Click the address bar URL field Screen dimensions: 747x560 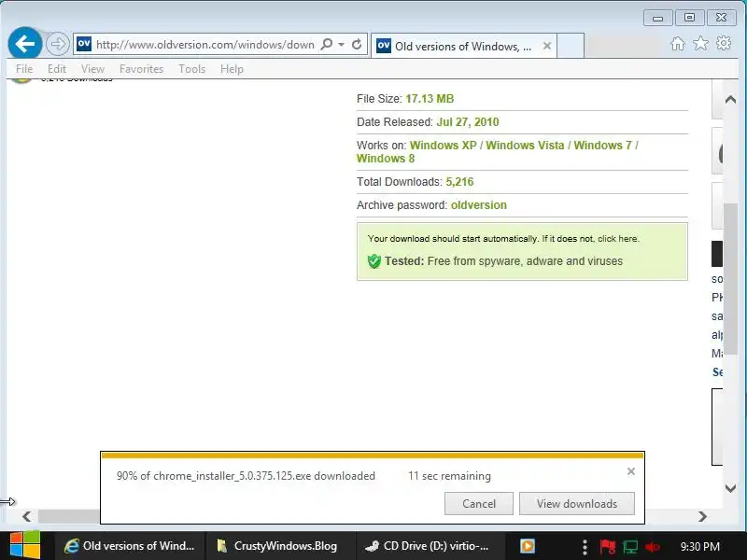pyautogui.click(x=204, y=44)
